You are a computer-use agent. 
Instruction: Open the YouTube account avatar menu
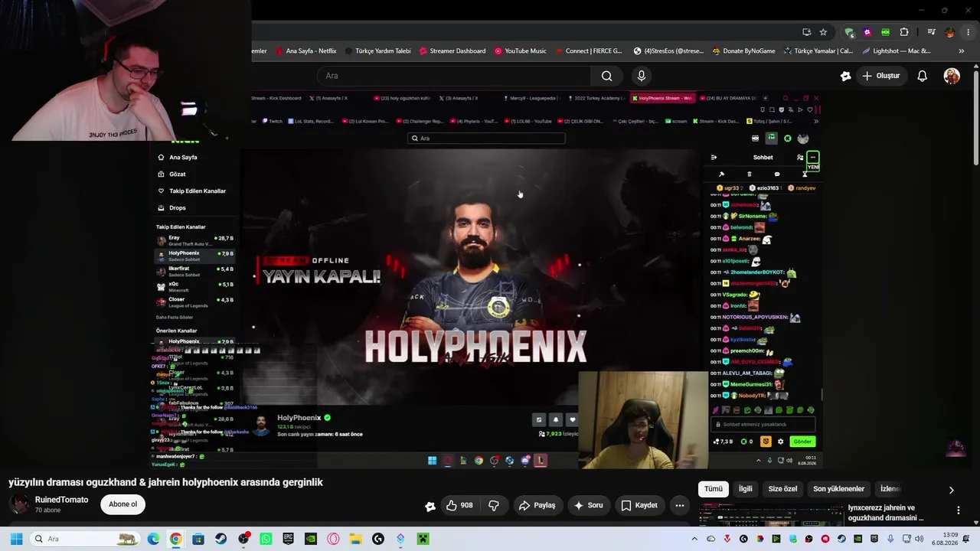(952, 76)
